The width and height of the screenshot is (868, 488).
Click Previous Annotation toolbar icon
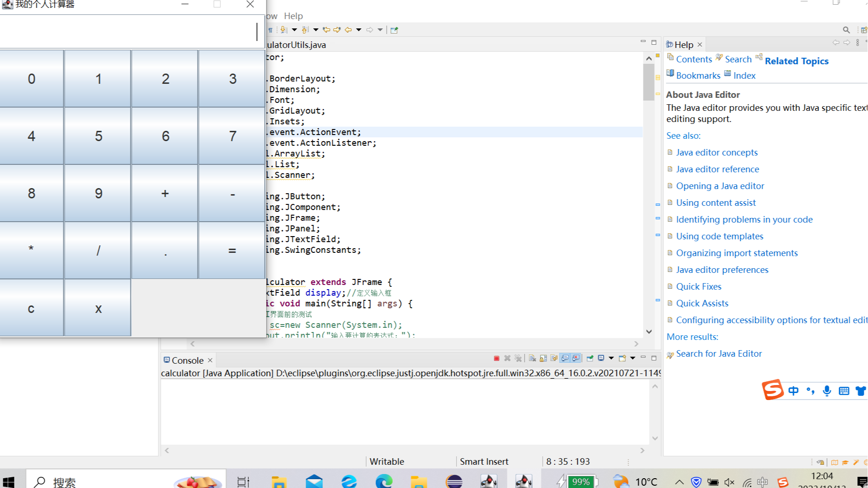tap(305, 30)
